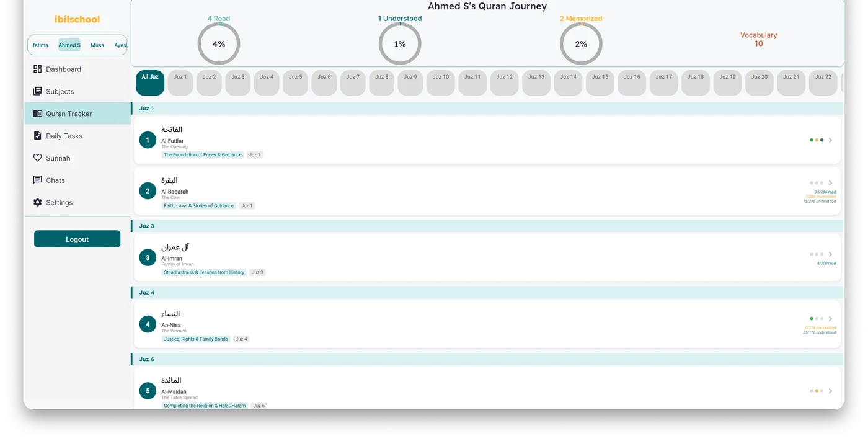Screen dimensions: 868x441
Task: Click the Settings gear icon
Action: pos(38,202)
